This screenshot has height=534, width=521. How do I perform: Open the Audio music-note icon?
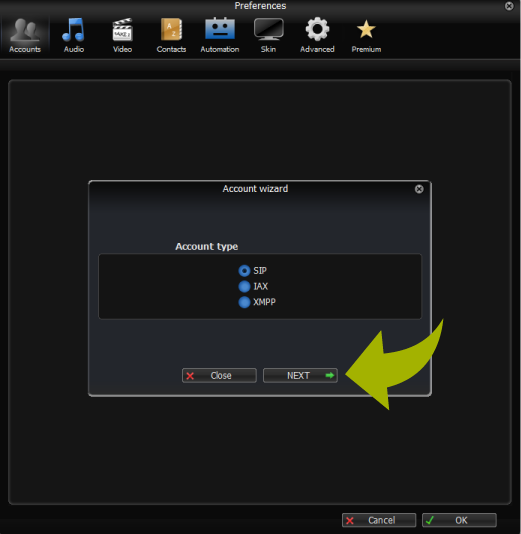coord(73,30)
